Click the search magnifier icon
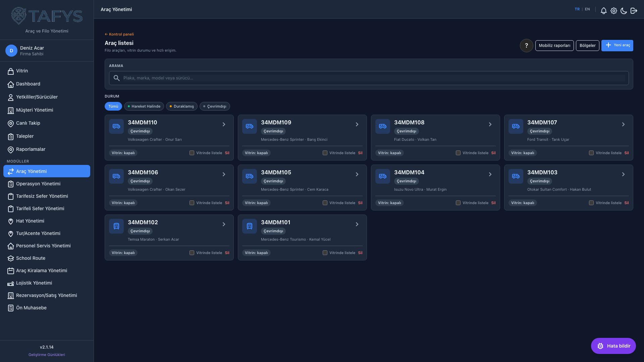The height and width of the screenshot is (362, 644). coord(116,78)
